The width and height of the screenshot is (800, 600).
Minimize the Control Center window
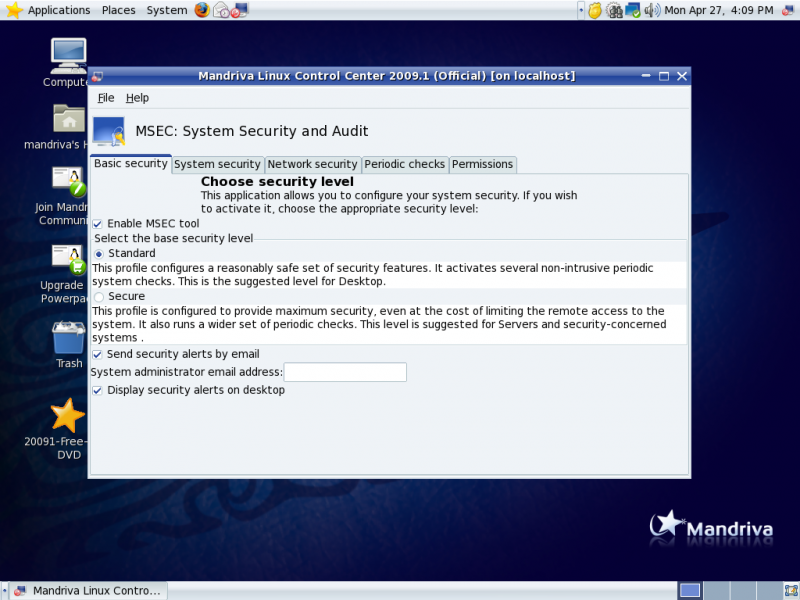[x=646, y=76]
